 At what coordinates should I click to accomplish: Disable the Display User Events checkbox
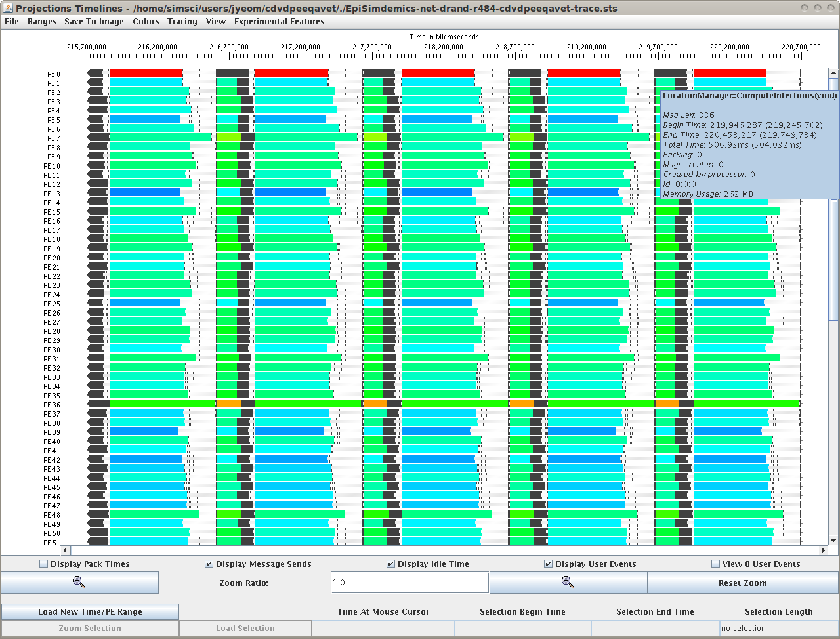549,564
